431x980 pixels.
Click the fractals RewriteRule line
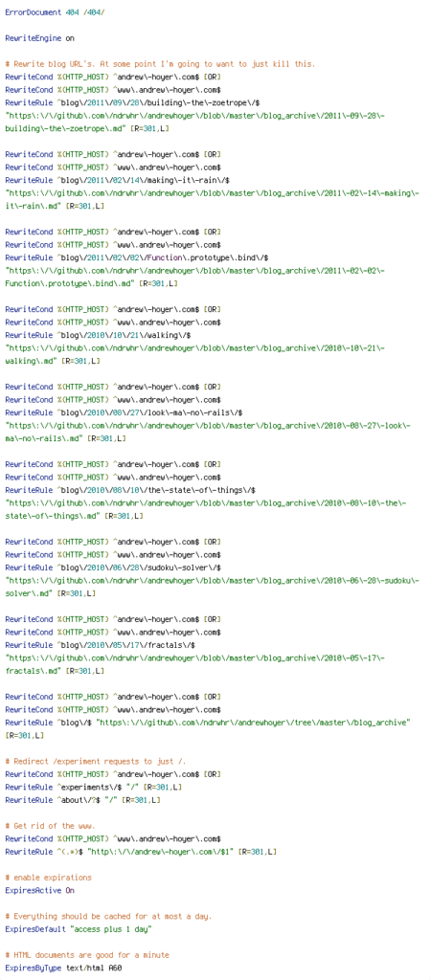100,646
